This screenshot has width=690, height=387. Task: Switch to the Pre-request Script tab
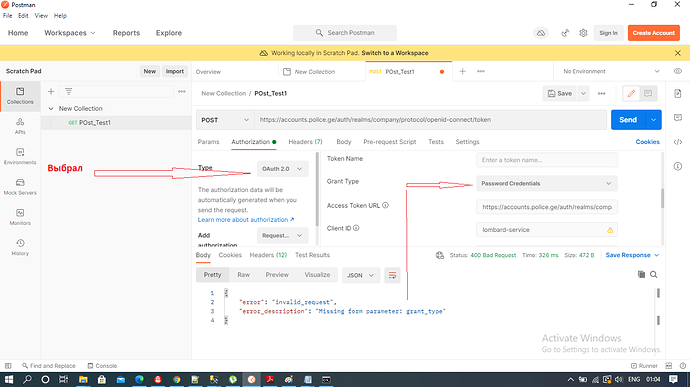389,142
